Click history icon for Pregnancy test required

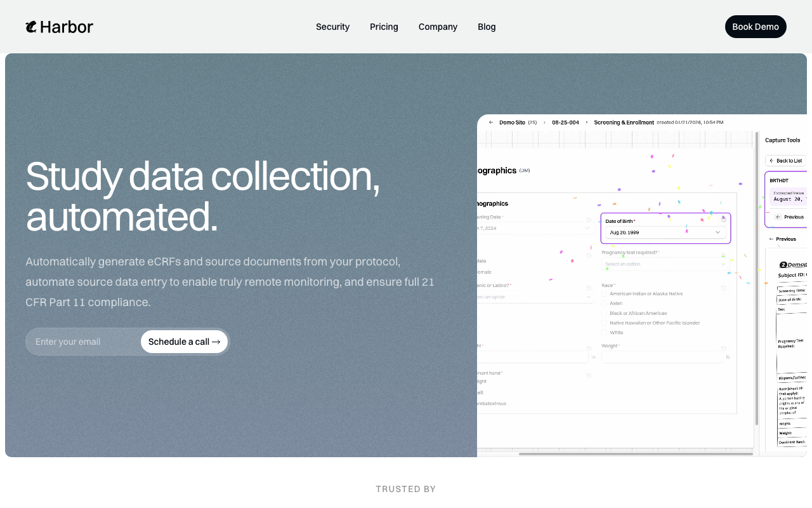click(724, 255)
